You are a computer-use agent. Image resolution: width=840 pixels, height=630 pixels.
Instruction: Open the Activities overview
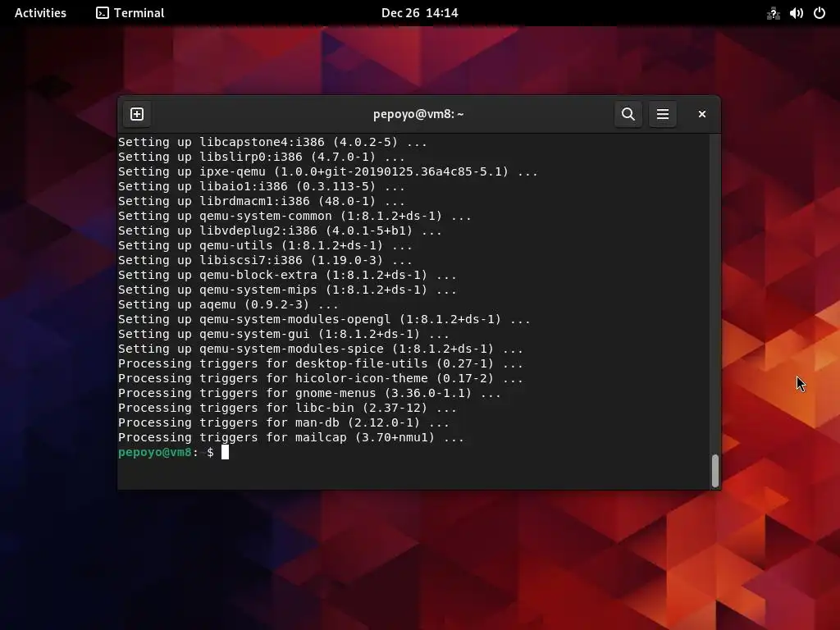tap(40, 13)
